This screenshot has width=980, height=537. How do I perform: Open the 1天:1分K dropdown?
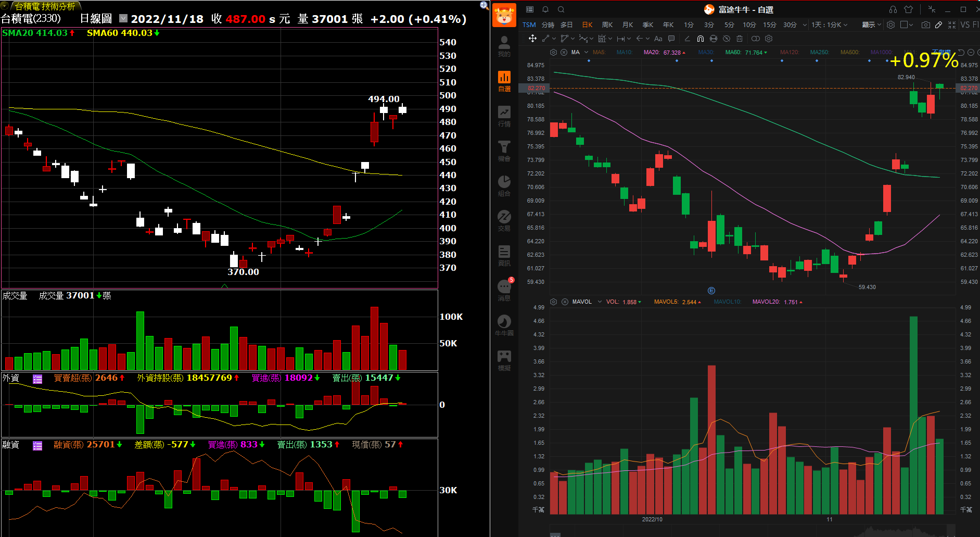click(x=830, y=24)
